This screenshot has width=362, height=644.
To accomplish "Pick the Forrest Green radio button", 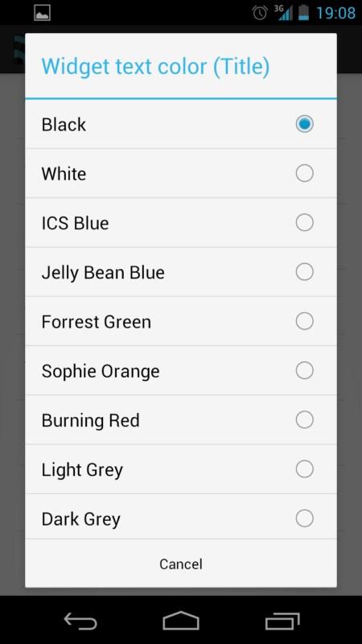I will [x=305, y=321].
